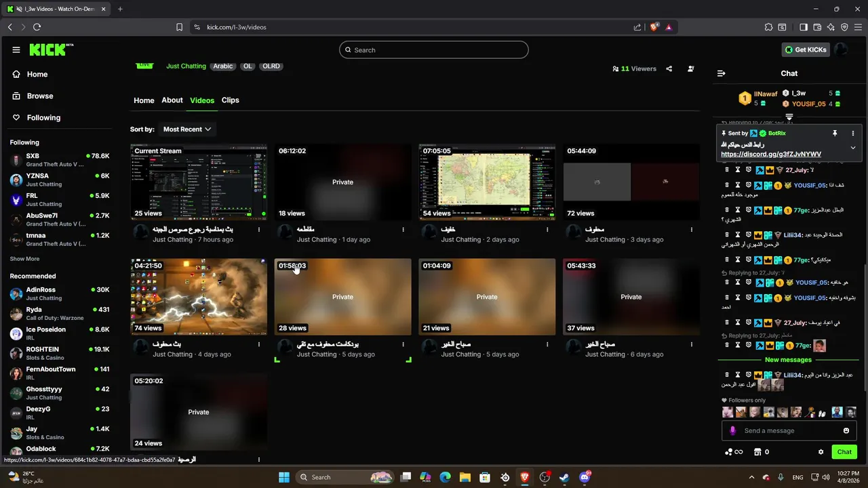
Task: Open the emoji picker in message box
Action: pos(846,430)
